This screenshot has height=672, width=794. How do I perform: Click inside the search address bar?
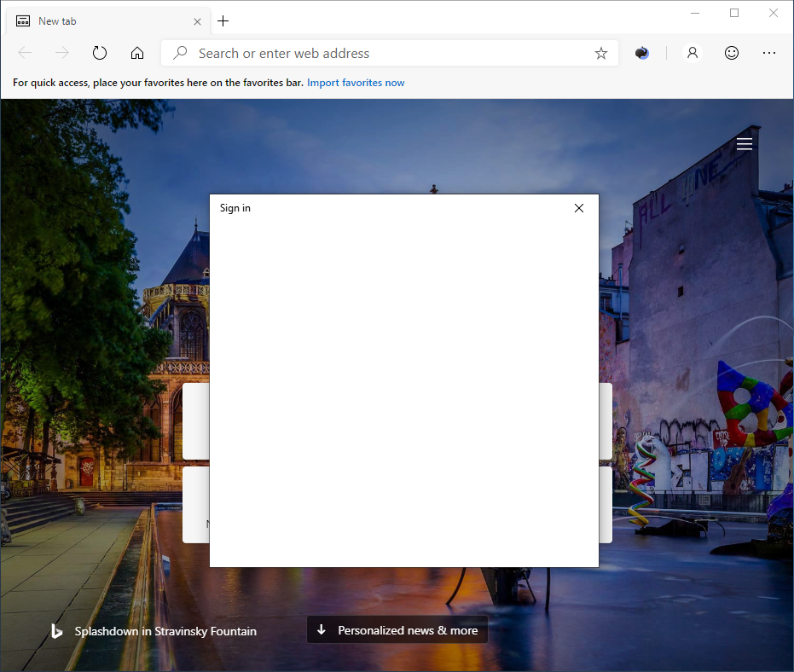coord(358,52)
